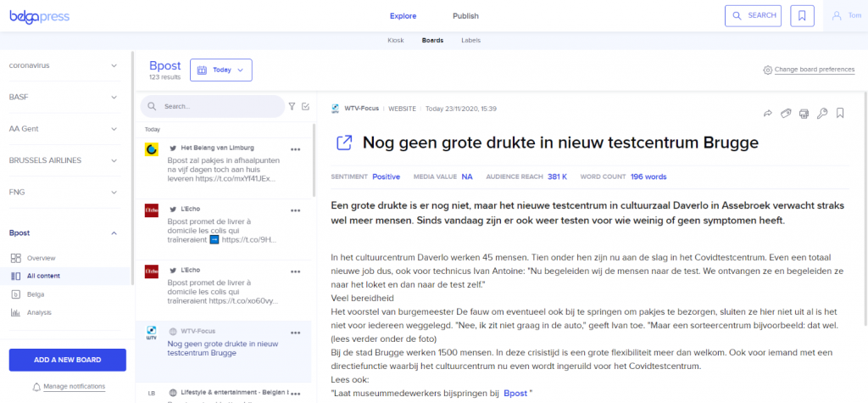The width and height of the screenshot is (868, 403).
Task: Click the Overview grid icon
Action: [16, 258]
